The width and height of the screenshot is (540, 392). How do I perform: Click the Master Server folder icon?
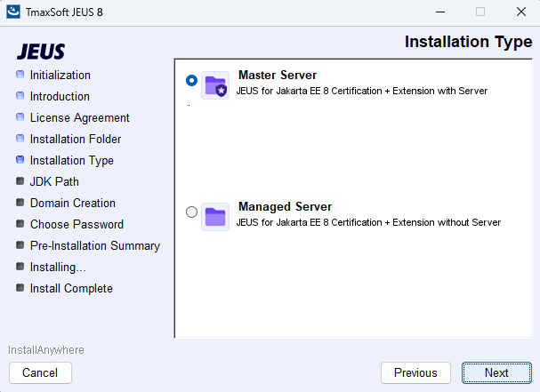215,85
